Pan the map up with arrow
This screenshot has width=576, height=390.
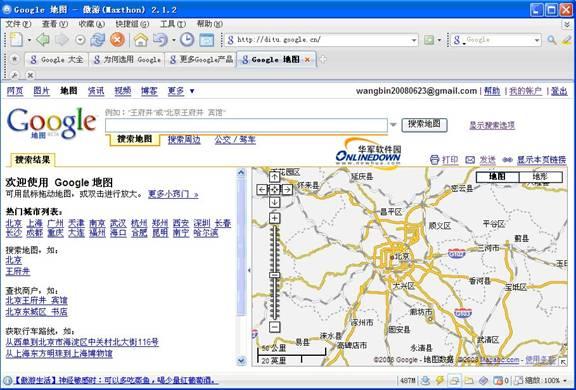coord(274,177)
